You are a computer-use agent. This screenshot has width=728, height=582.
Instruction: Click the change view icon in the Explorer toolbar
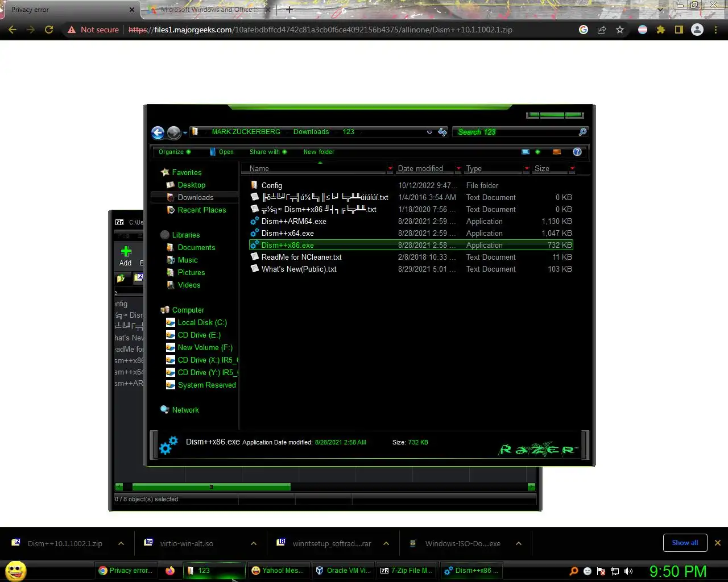tap(526, 152)
